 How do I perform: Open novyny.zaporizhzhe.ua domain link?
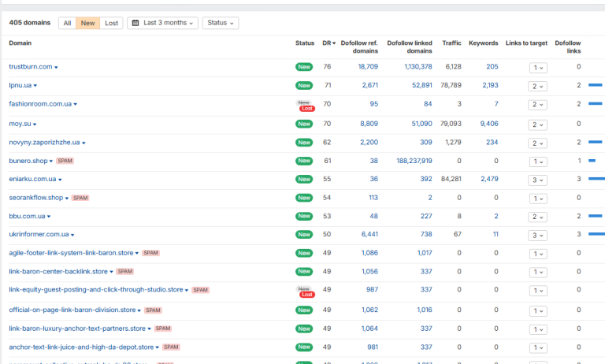[44, 143]
